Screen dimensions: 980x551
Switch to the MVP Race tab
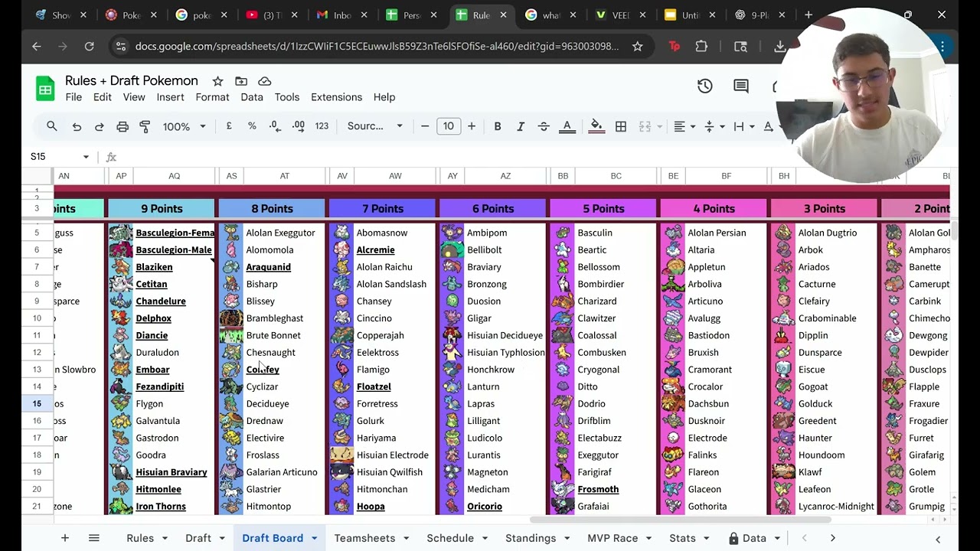pos(612,538)
